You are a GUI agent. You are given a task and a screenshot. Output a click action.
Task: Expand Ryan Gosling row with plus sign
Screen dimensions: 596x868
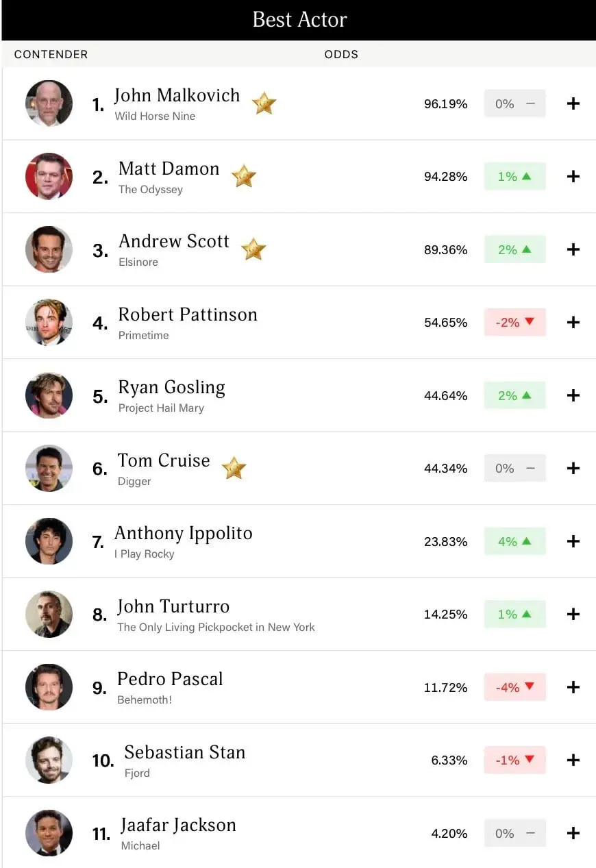click(573, 395)
